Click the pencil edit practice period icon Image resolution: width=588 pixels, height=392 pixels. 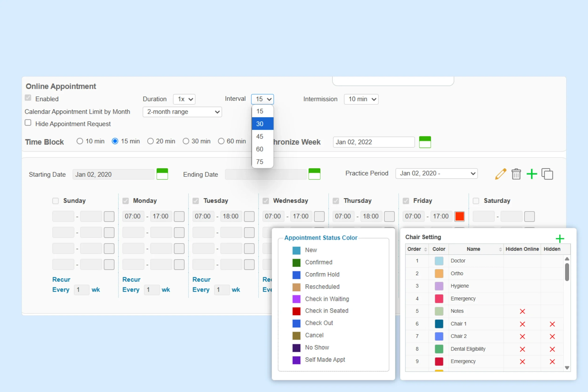501,174
